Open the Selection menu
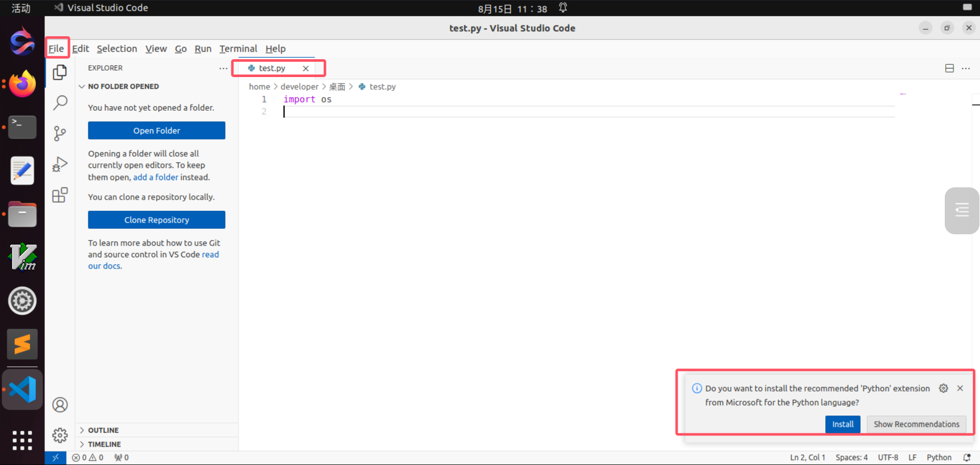The width and height of the screenshot is (980, 465). (x=117, y=48)
